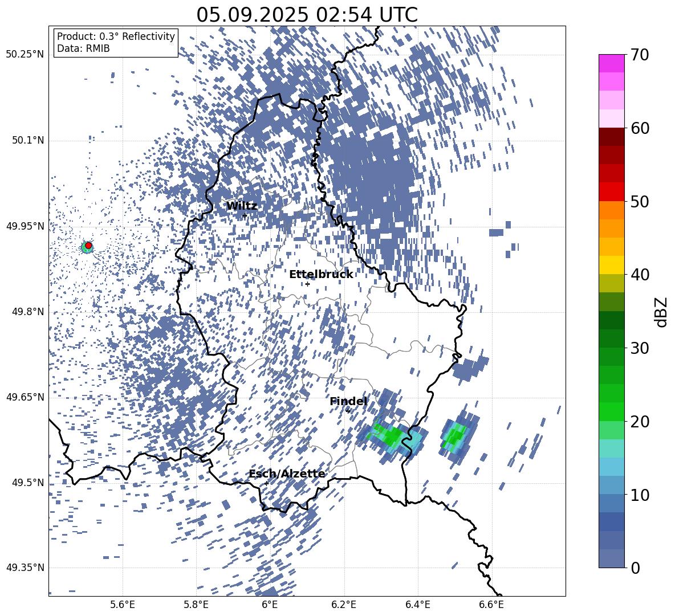The image size is (675, 616).
Task: Click the 30 value on the colorbar
Action: [640, 348]
